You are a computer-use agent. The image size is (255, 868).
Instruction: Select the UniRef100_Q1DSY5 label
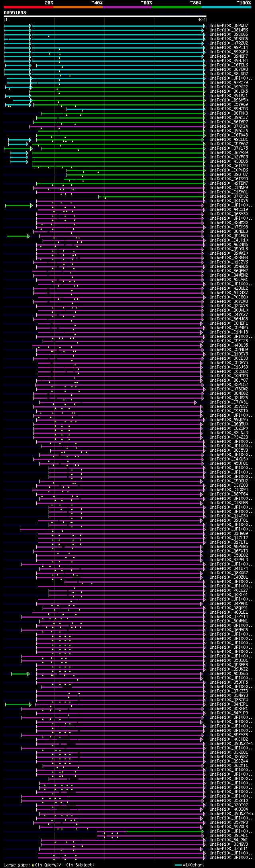coord(229,354)
